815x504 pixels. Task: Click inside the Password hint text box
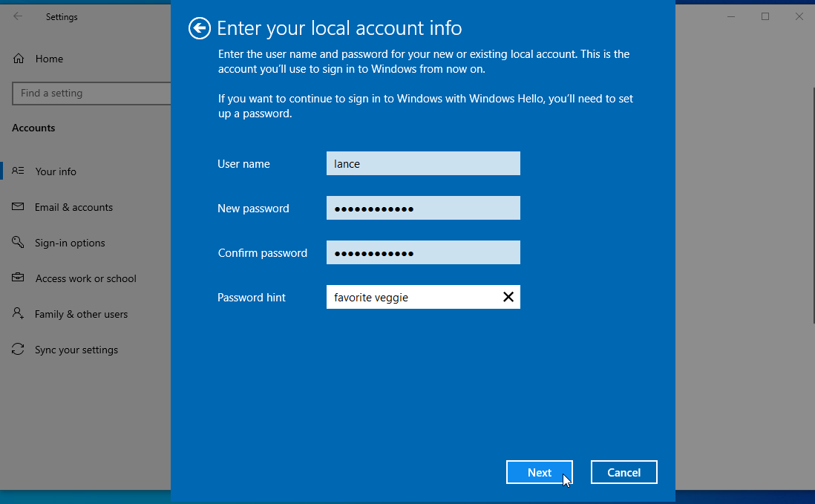tap(413, 297)
